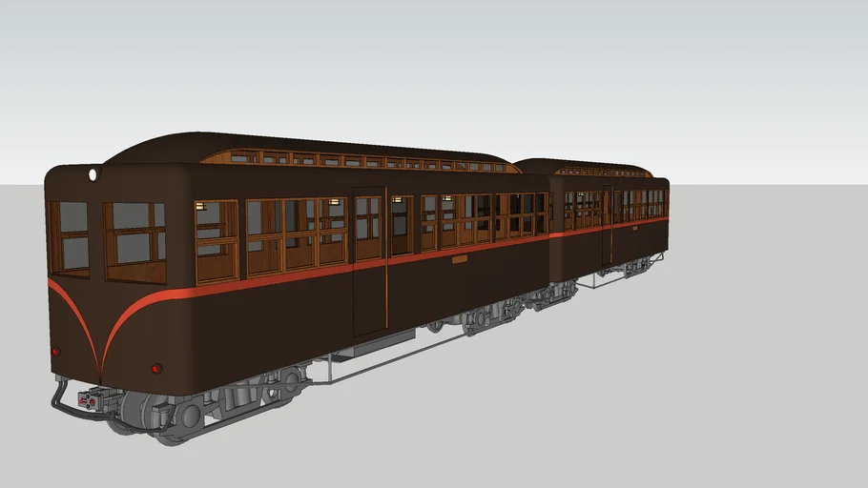868x488 pixels.
Task: Click the small nameplate under the stripe
Action: [460, 258]
